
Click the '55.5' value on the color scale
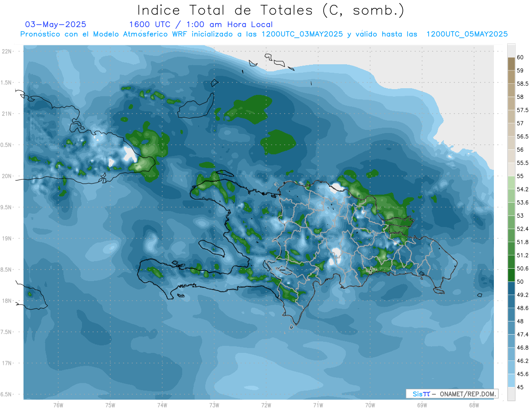click(x=523, y=163)
